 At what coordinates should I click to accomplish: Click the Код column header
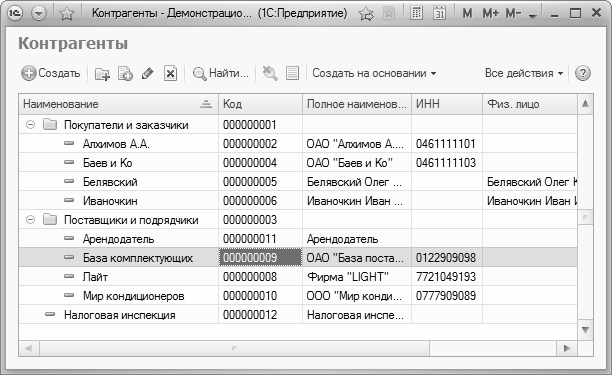tap(260, 104)
